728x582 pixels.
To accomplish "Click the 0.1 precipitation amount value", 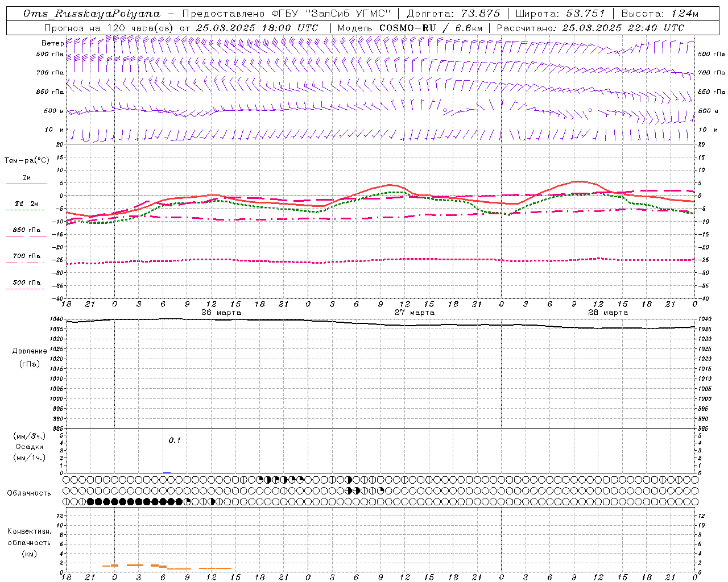I will 175,440.
